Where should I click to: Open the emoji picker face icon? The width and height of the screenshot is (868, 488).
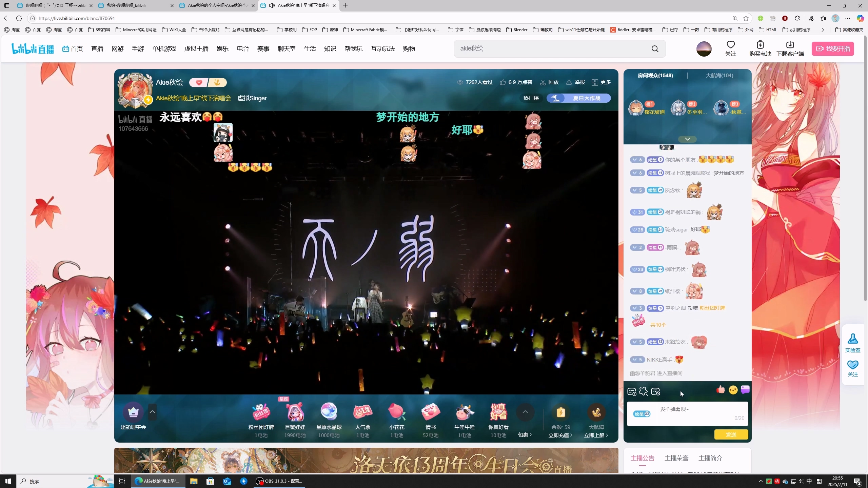coord(733,390)
